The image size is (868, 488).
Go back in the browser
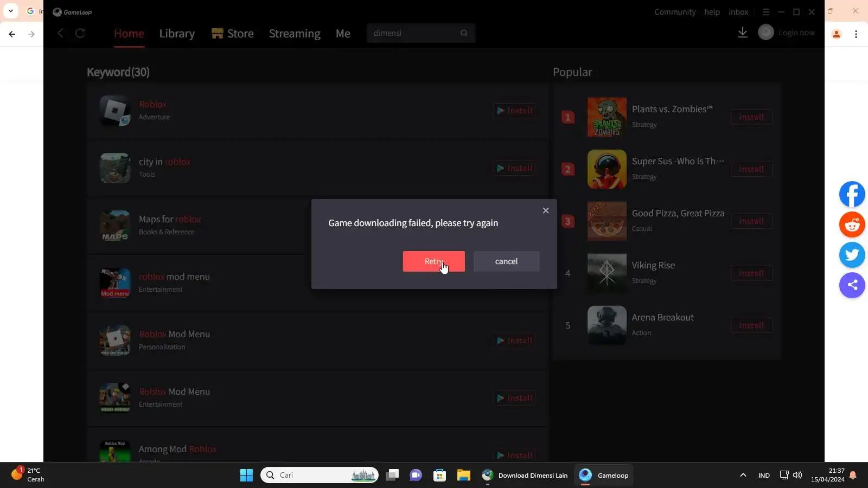(x=12, y=34)
